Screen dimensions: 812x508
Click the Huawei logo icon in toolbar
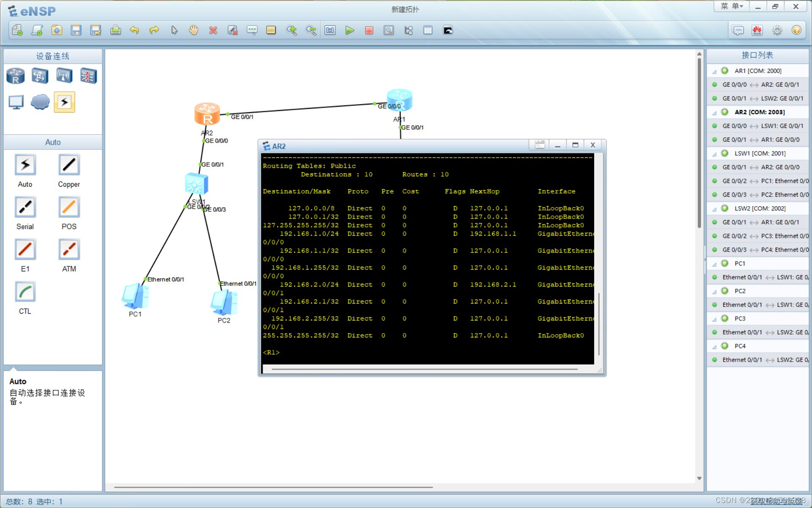click(x=757, y=30)
